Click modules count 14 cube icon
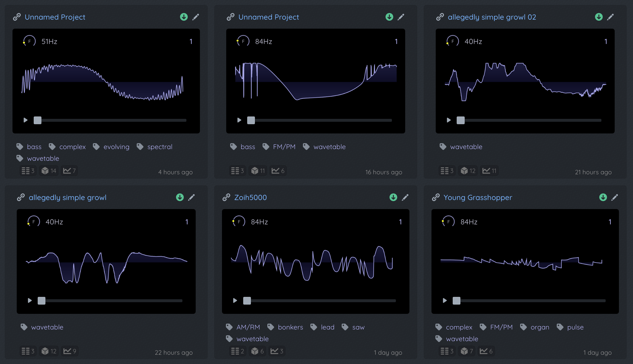Image resolution: width=633 pixels, height=364 pixels. point(45,171)
